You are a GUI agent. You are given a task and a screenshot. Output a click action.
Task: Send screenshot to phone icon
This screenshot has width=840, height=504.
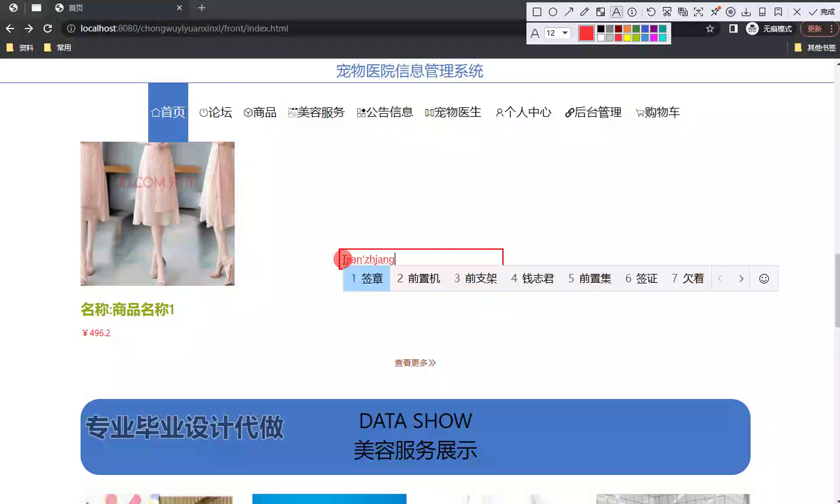[762, 12]
